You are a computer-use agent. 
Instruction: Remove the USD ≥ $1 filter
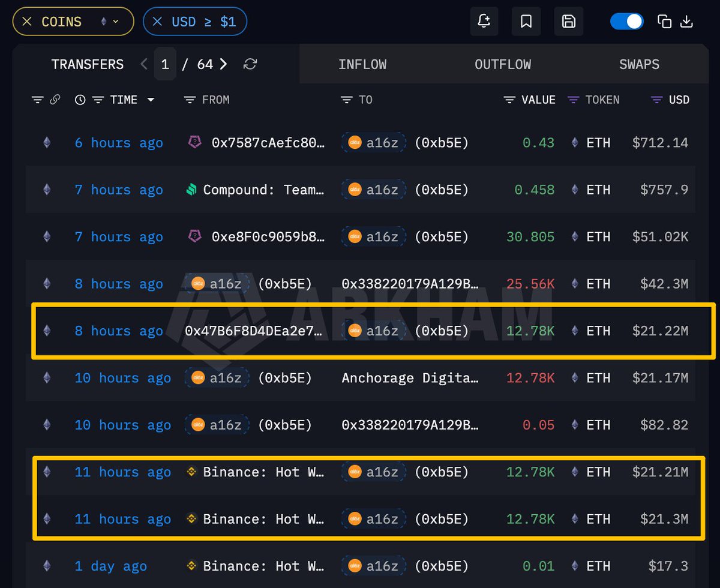pos(157,22)
